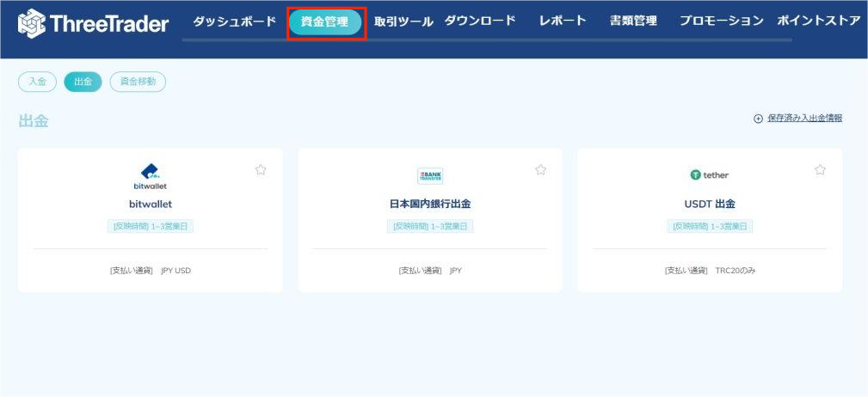Open the 書類管理 menu
868x397 pixels.
tap(633, 21)
